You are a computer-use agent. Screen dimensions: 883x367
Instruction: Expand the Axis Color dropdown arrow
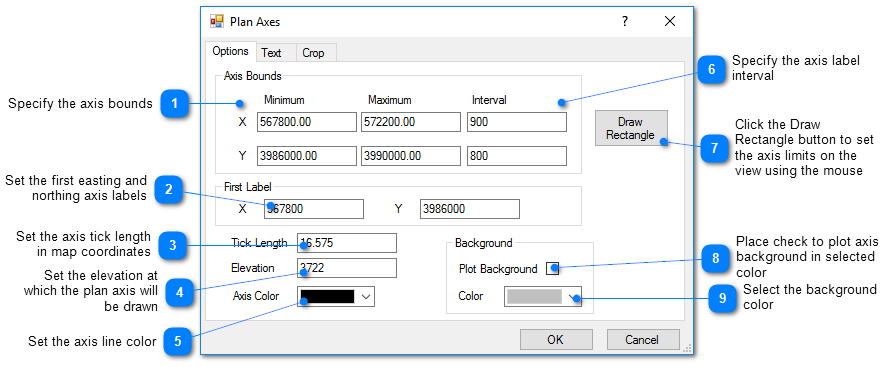(x=365, y=297)
